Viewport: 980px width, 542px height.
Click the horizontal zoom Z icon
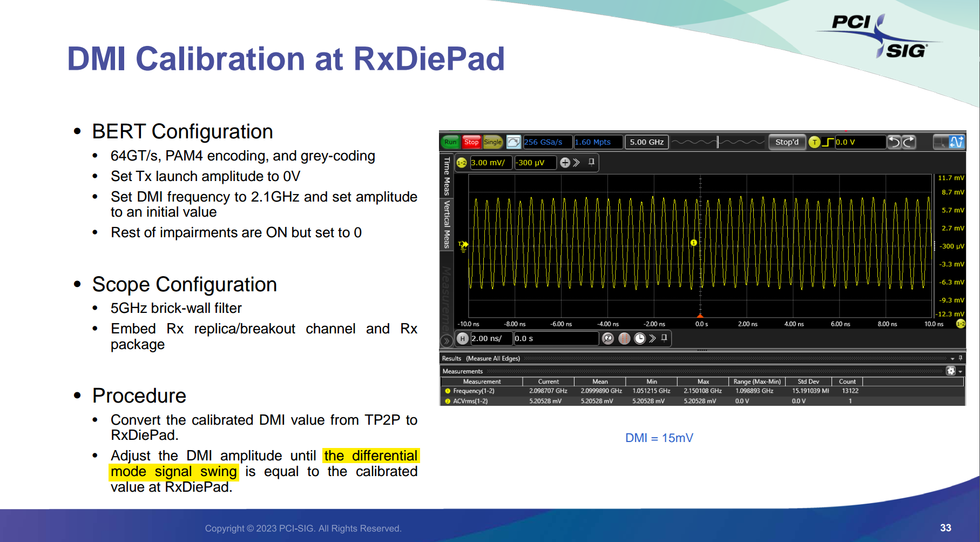pos(608,338)
